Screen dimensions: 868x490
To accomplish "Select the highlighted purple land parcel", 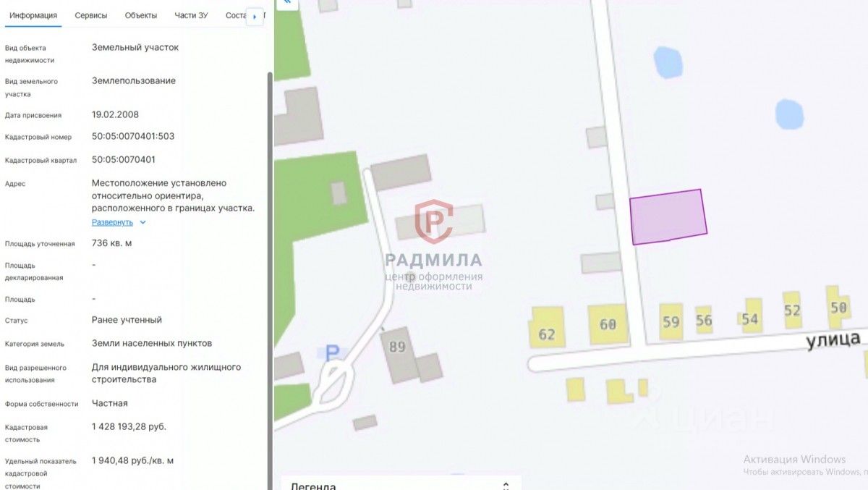I will tap(668, 216).
